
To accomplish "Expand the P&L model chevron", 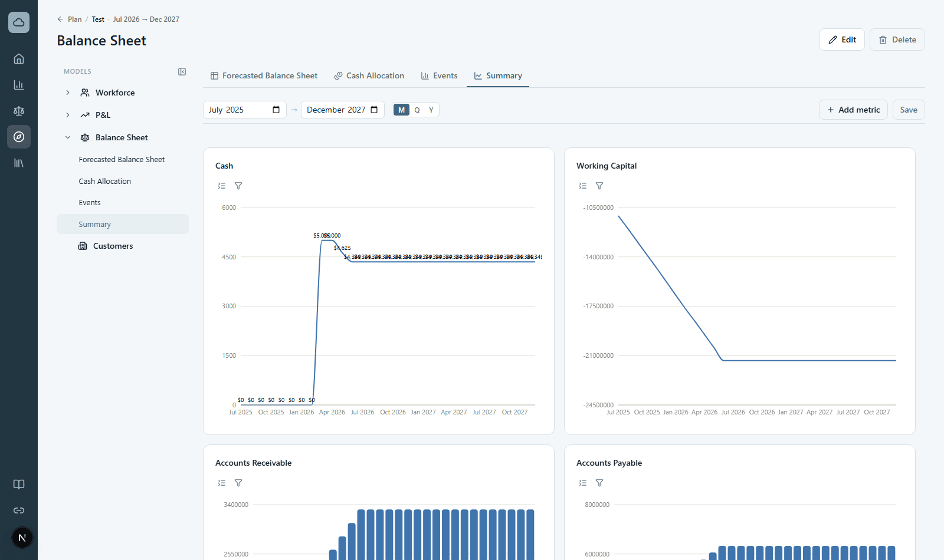I will coord(68,115).
